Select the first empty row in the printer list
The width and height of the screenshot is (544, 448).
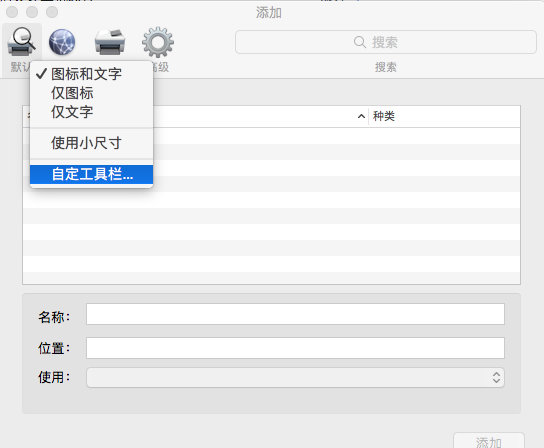click(271, 136)
